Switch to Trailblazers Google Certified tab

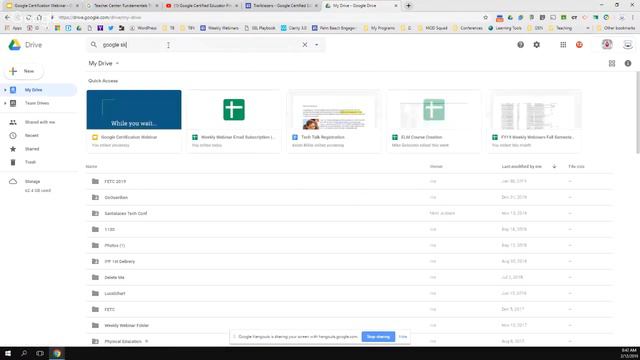[x=282, y=6]
